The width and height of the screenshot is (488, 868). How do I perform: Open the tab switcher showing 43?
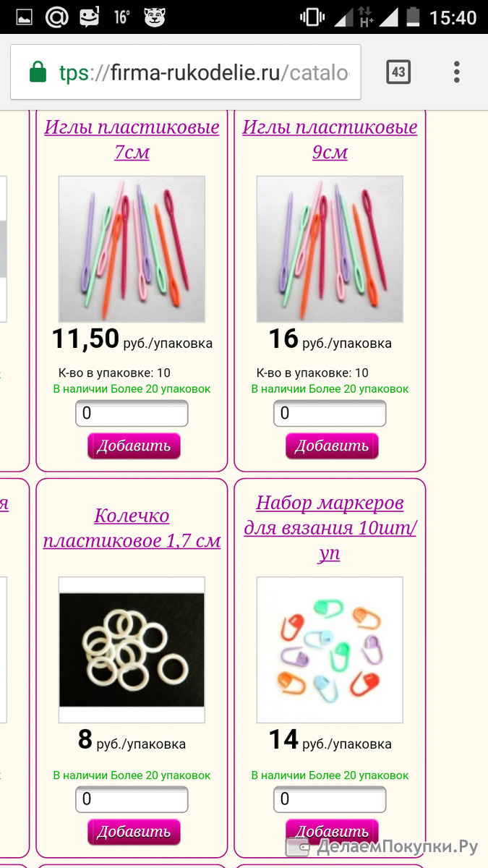398,72
